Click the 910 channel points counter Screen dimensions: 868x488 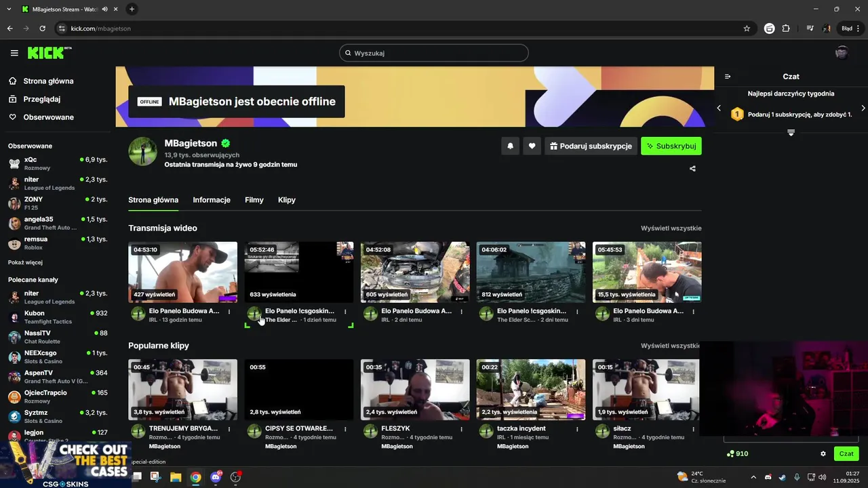(x=737, y=453)
